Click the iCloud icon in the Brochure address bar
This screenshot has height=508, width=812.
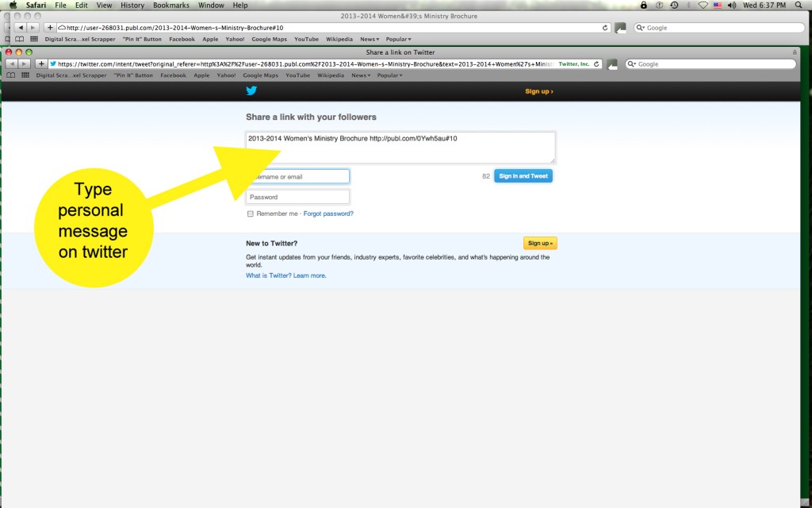(62, 28)
